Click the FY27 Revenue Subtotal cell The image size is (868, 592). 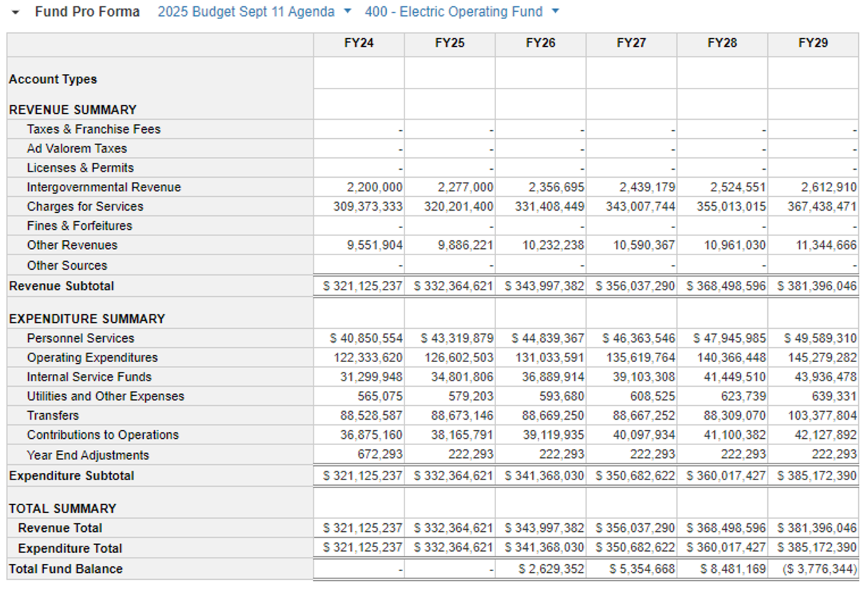pos(635,286)
